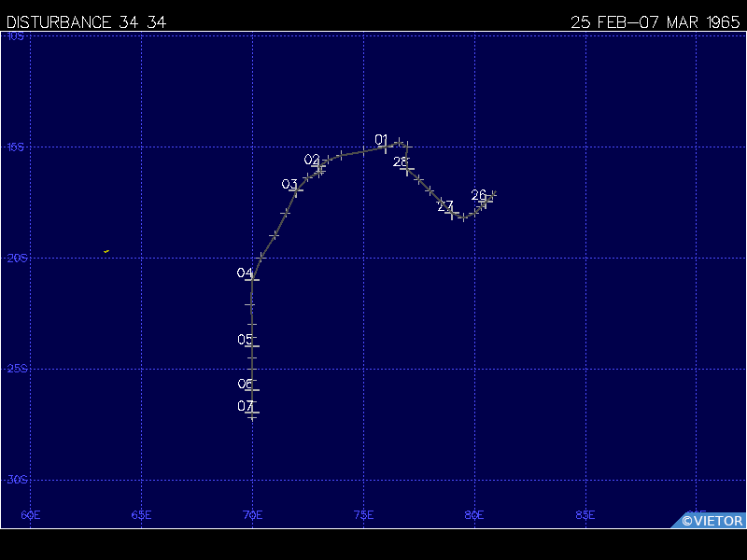
Task: Click the 70E longitude label
Action: click(252, 515)
